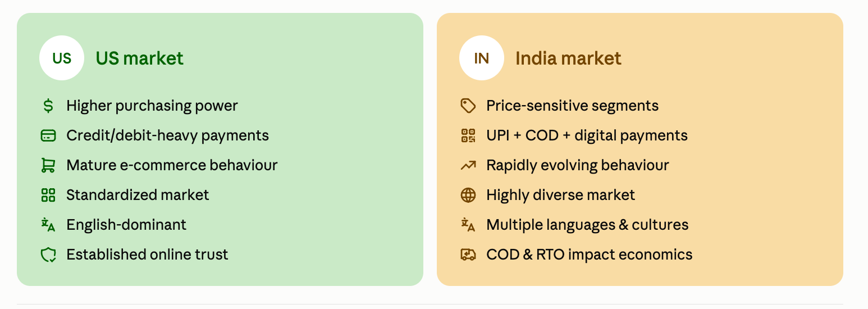868x309 pixels.
Task: Click the round US badge
Action: (x=62, y=58)
